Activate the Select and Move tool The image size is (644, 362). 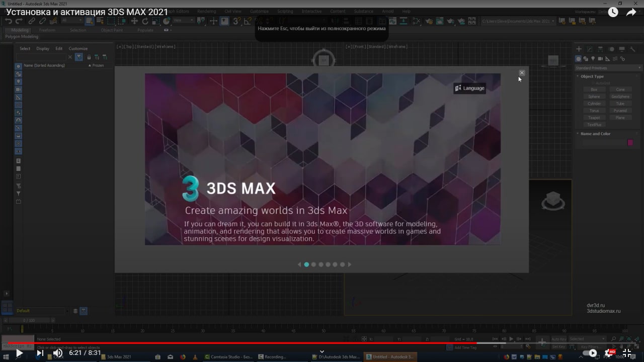coord(134,21)
